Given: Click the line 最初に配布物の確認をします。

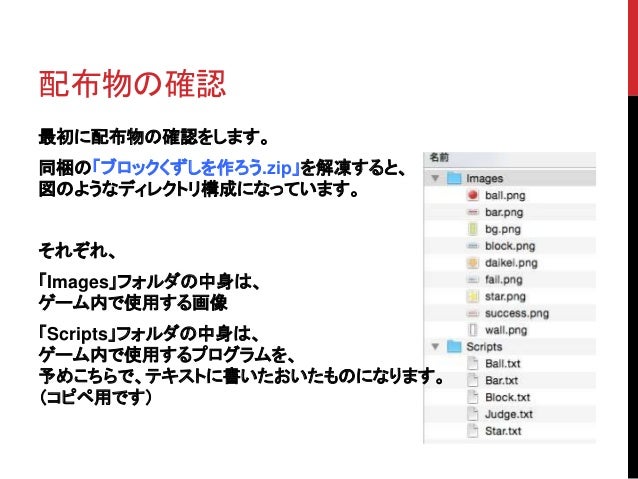Looking at the screenshot, I should (x=154, y=137).
